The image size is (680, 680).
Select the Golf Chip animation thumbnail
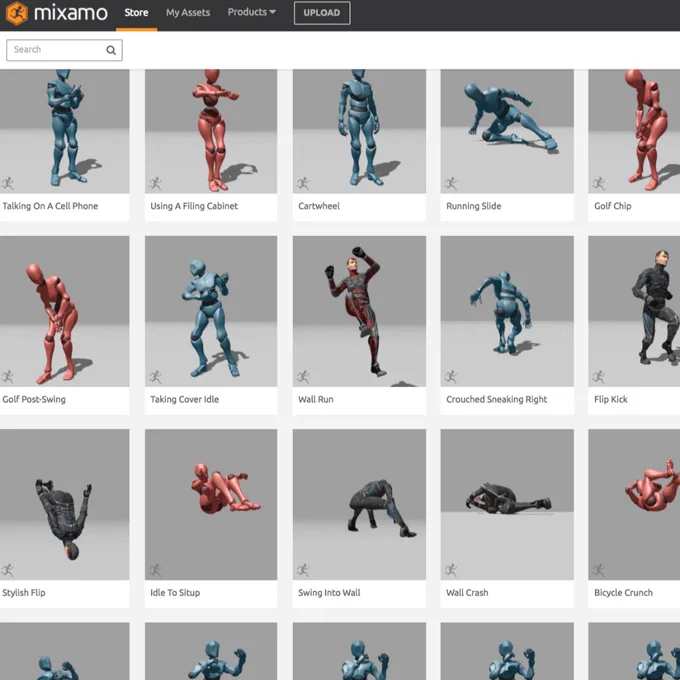pyautogui.click(x=634, y=131)
